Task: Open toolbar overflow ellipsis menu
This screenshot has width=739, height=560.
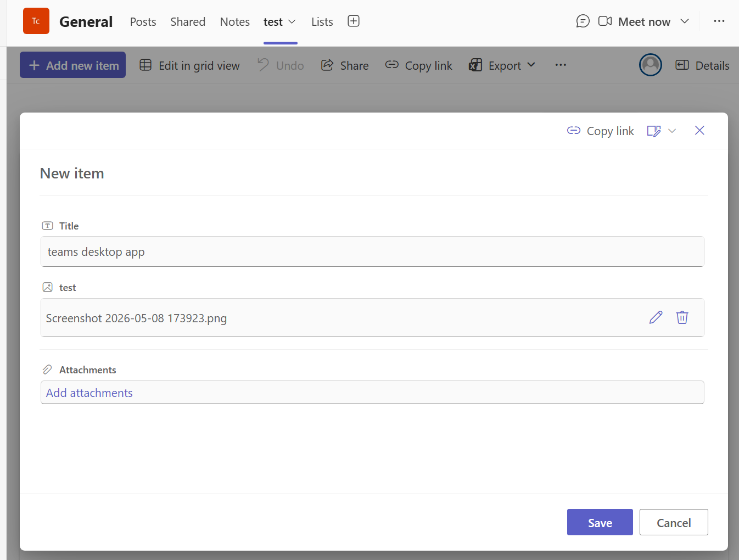Action: [561, 65]
